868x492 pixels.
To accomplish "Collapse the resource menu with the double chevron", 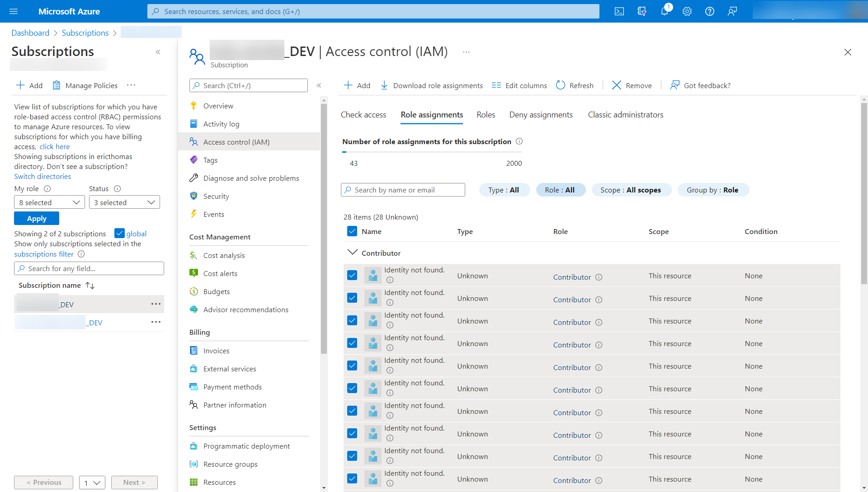I will [319, 85].
